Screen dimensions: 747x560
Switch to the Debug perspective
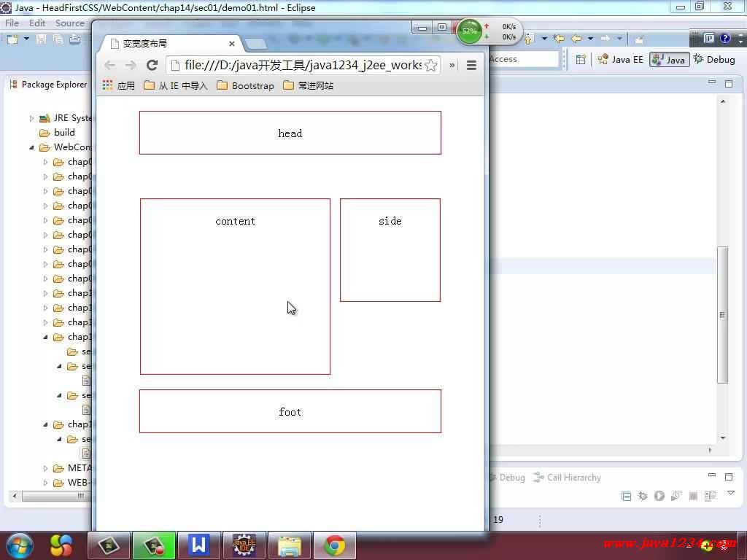click(714, 60)
